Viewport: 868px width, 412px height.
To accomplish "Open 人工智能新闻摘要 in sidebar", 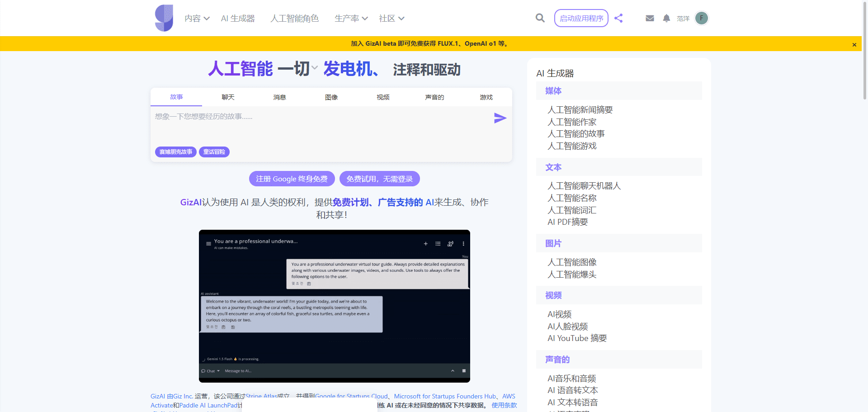I will click(580, 110).
